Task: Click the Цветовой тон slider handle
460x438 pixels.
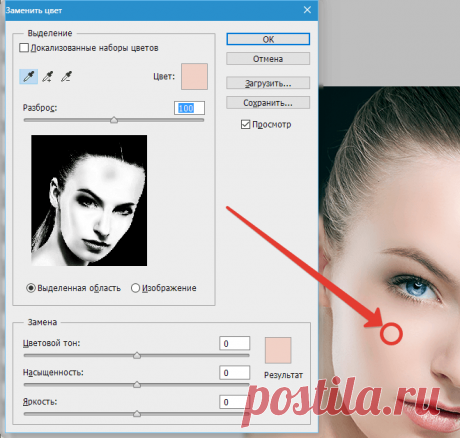Action: [137, 355]
